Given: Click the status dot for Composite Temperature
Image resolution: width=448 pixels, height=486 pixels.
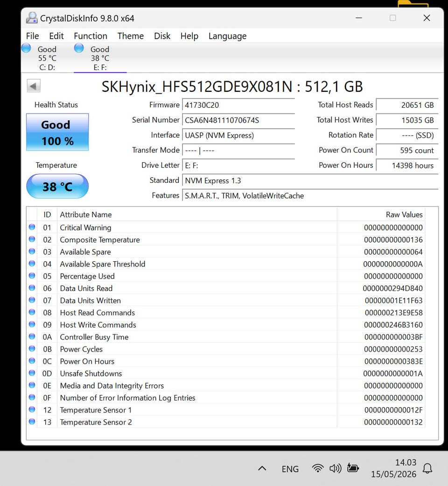Looking at the screenshot, I should point(32,239).
